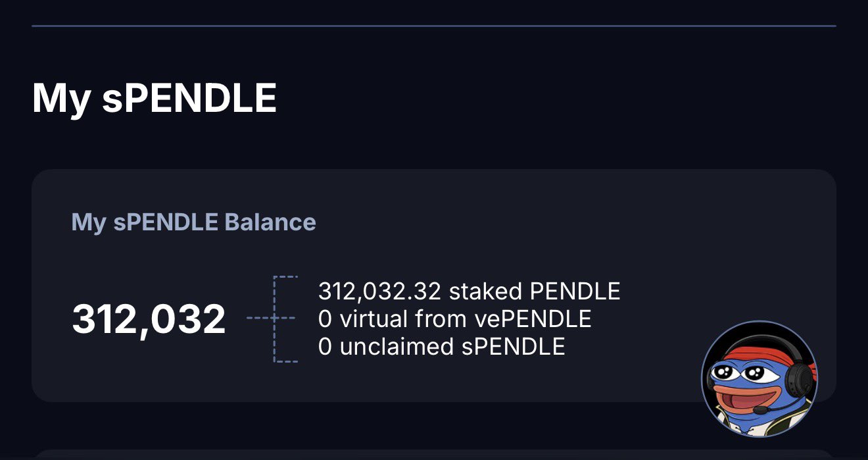Image resolution: width=868 pixels, height=460 pixels.
Task: Select the "312,032.32 staked PENDLE" line
Action: click(x=469, y=291)
